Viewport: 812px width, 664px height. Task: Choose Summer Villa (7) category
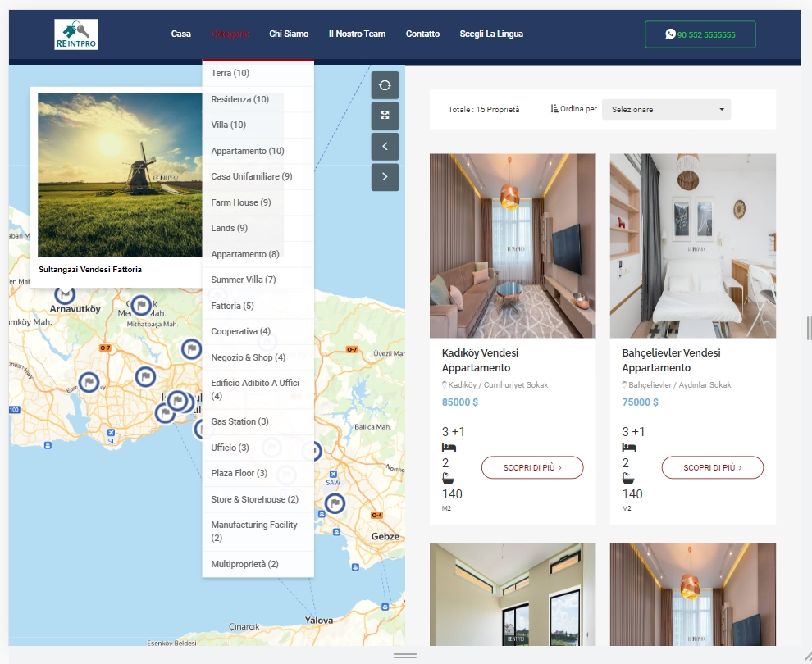pos(258,280)
